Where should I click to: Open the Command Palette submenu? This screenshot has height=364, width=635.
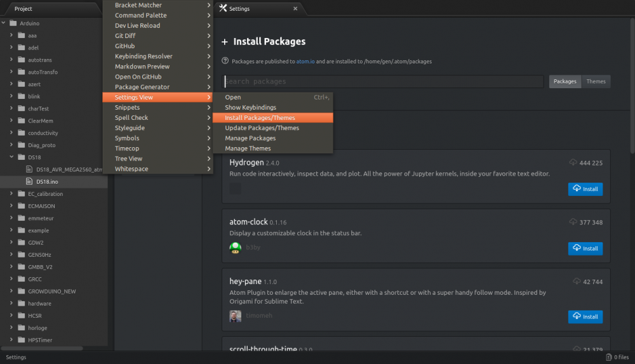coord(158,15)
